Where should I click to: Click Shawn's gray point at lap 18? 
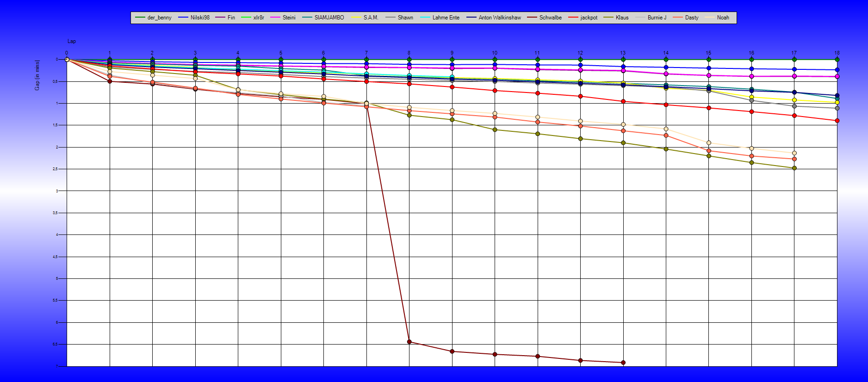click(837, 108)
